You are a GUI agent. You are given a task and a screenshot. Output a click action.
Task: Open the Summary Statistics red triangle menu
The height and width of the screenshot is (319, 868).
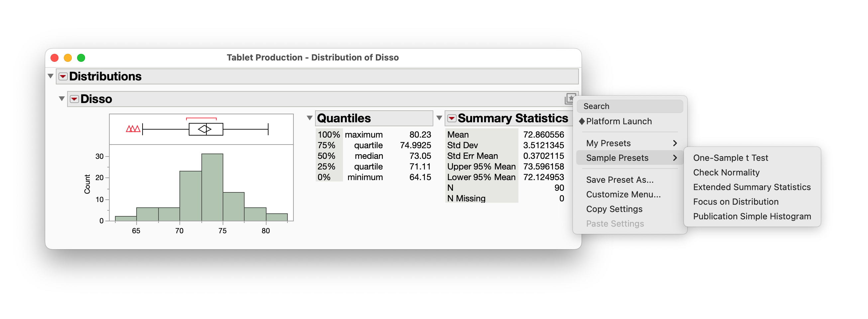(x=452, y=118)
